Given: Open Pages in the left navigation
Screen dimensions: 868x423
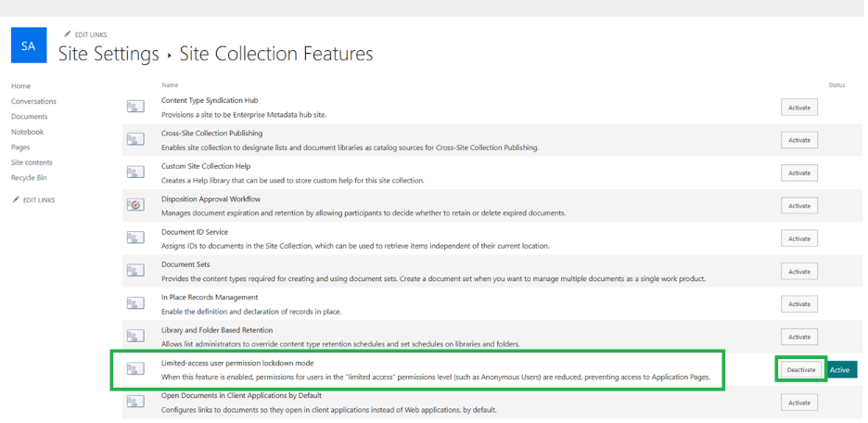Looking at the screenshot, I should click(20, 147).
